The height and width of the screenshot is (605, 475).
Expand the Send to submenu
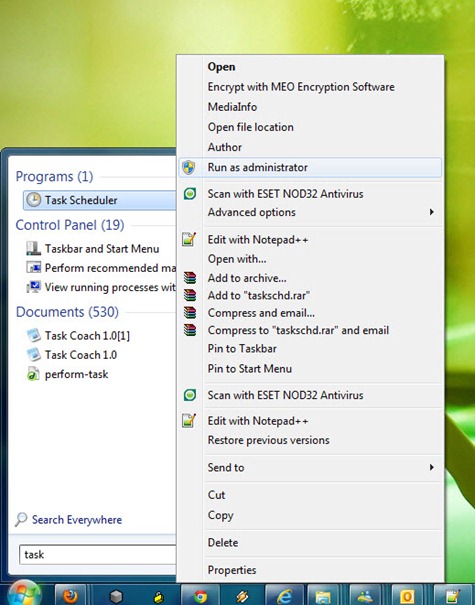pos(310,468)
